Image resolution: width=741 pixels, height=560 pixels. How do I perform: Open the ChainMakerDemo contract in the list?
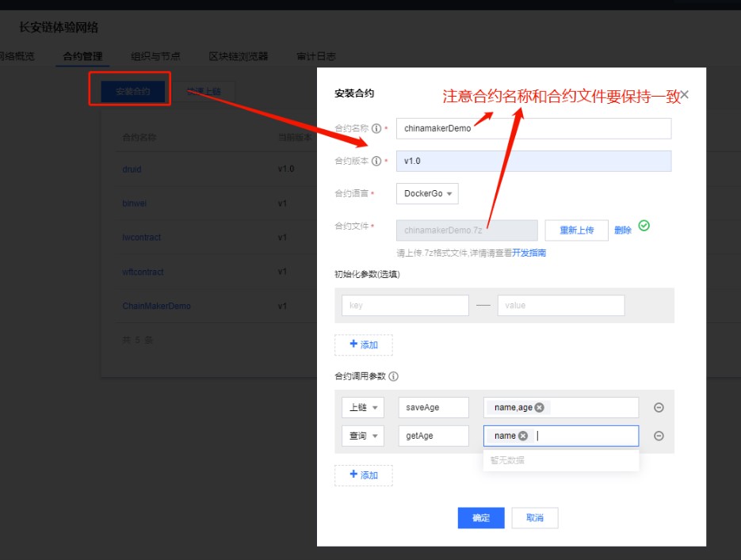click(x=156, y=306)
